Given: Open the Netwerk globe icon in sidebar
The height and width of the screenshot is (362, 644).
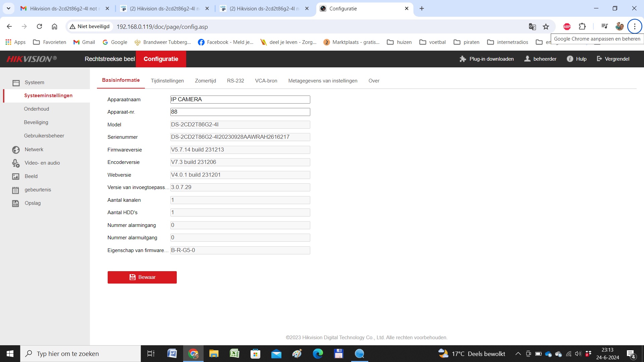Looking at the screenshot, I should [x=16, y=149].
